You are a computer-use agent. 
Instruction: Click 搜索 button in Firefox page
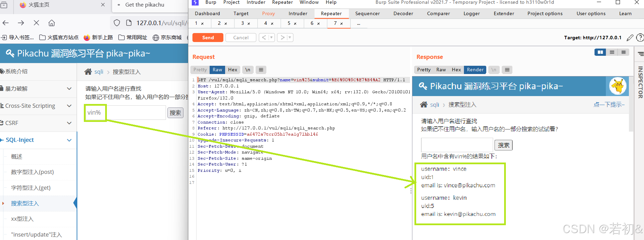coord(175,113)
